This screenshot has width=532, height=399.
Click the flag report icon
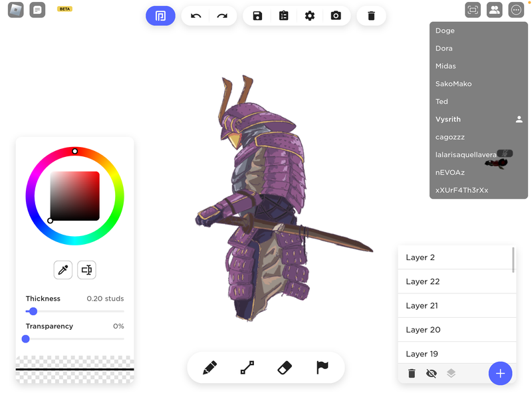(323, 368)
